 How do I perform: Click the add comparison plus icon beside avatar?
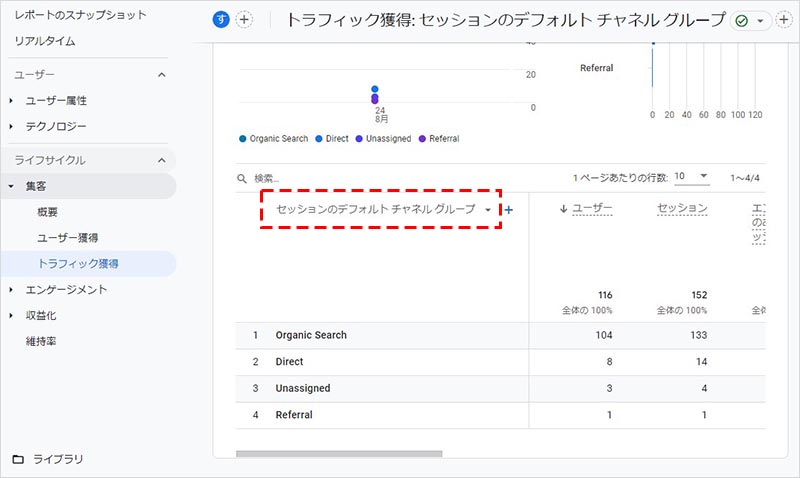[x=244, y=20]
